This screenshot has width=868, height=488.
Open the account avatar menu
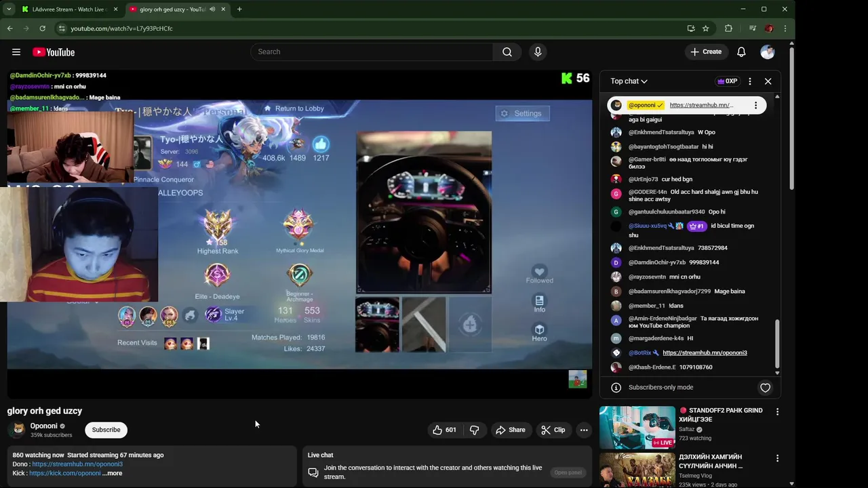pos(768,52)
